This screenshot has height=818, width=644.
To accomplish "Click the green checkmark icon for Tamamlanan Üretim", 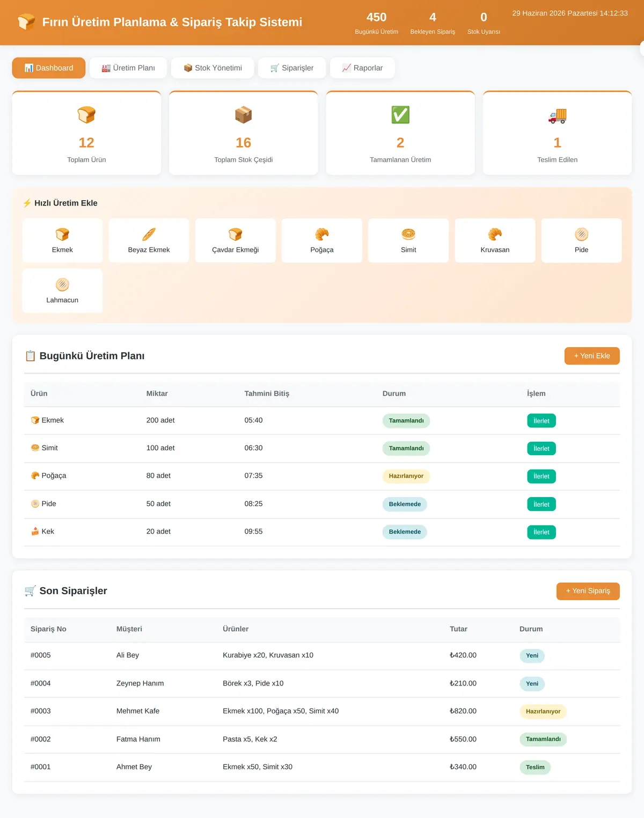I will tap(400, 115).
